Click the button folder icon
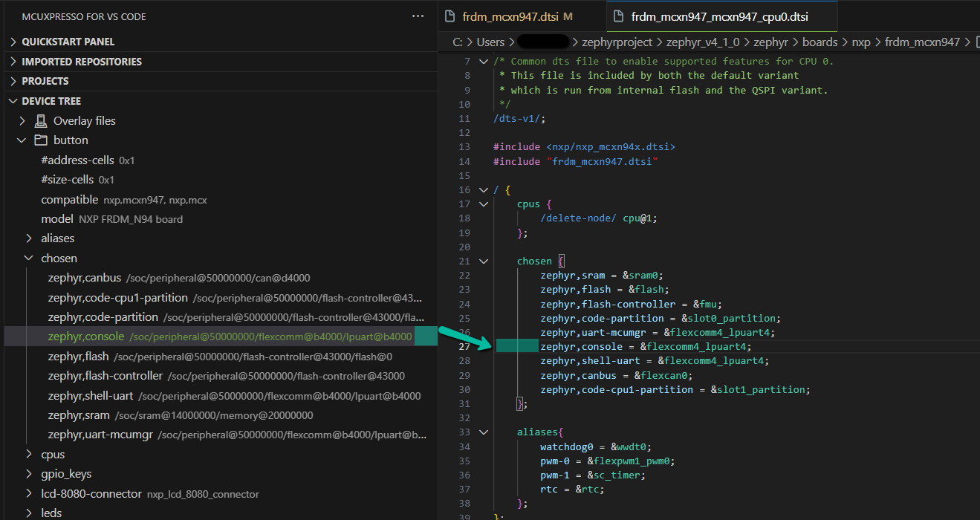 click(41, 140)
